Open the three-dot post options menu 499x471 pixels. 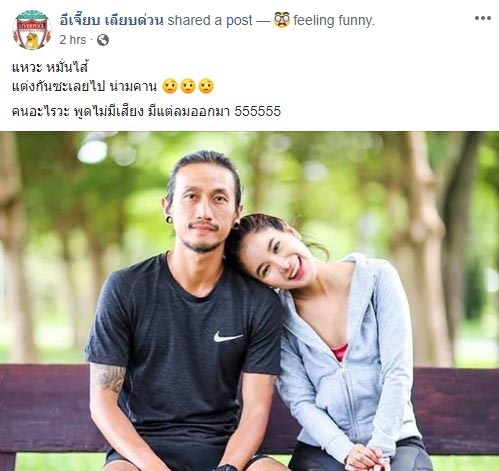click(483, 18)
